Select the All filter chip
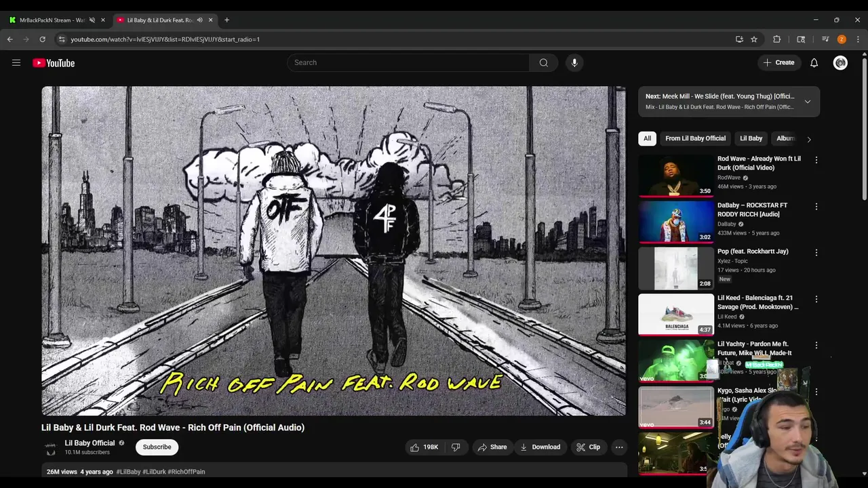The height and width of the screenshot is (488, 868). (x=647, y=138)
